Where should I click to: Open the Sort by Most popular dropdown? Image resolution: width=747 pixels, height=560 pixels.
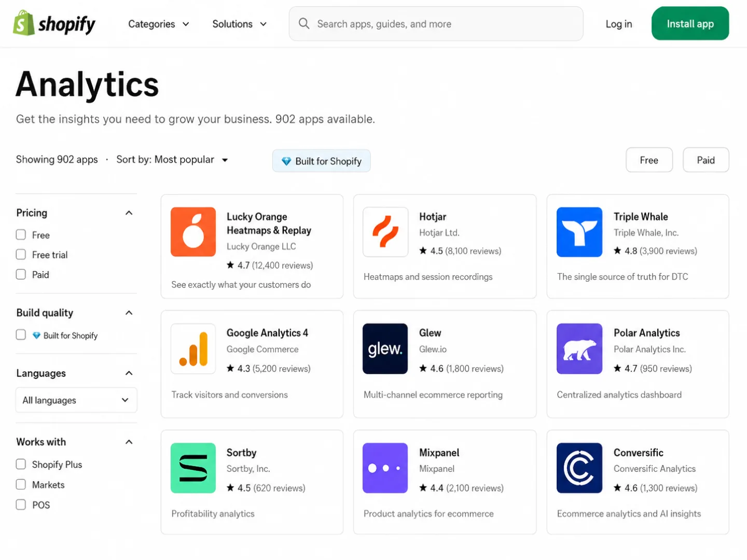[172, 160]
